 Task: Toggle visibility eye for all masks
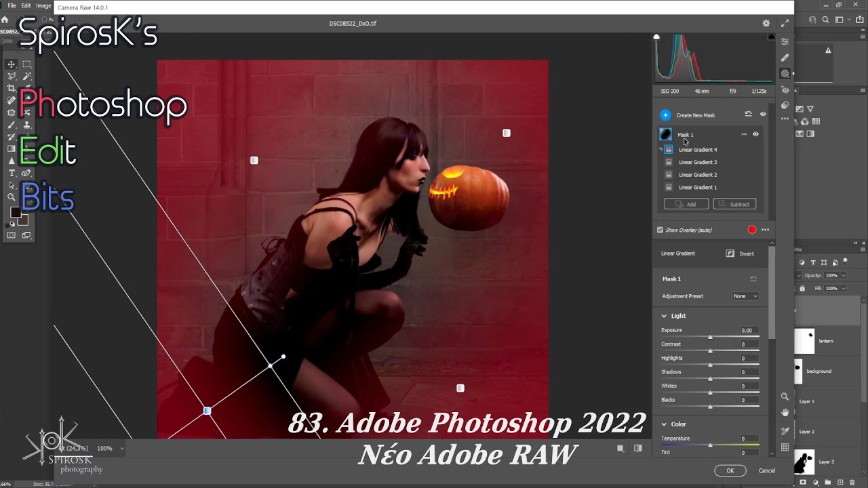click(x=763, y=115)
